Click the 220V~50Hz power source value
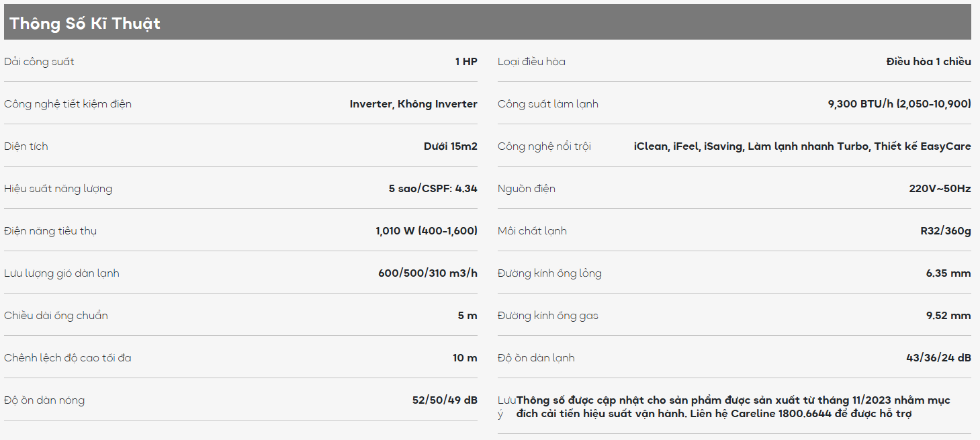Viewport: 980px width, 440px height. coord(940,189)
